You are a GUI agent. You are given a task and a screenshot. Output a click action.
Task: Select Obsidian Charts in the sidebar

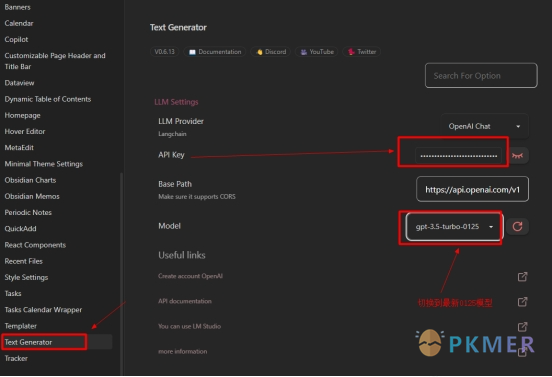[x=30, y=180]
